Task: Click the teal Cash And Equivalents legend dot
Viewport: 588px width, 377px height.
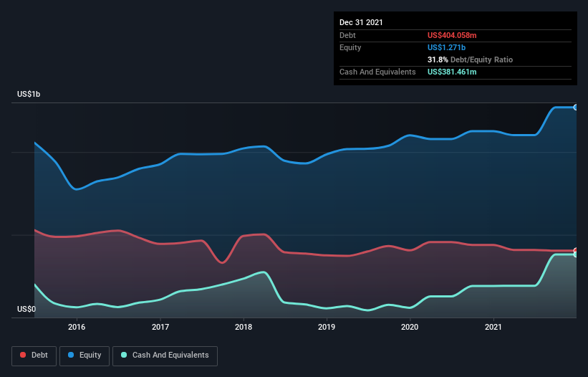Action: tap(124, 355)
